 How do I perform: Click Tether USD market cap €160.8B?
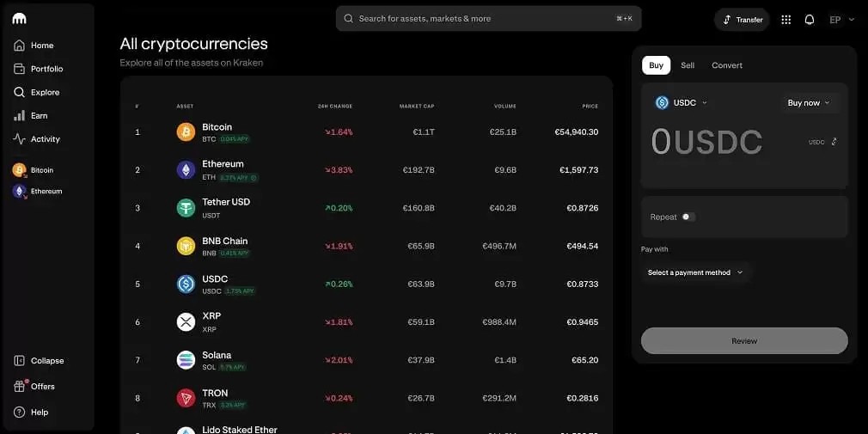click(x=419, y=208)
